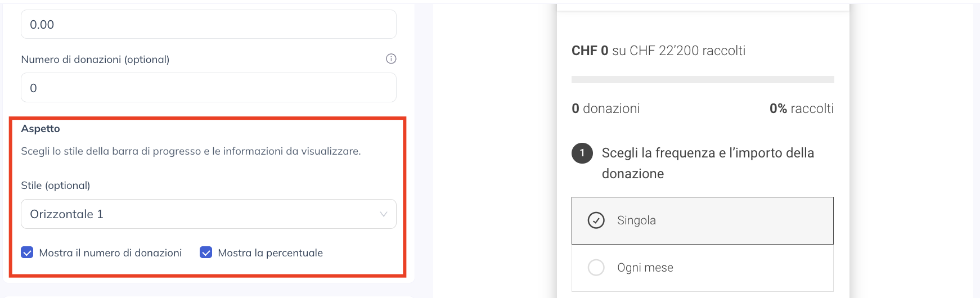The width and height of the screenshot is (980, 298).
Task: Click the step 1 circle badge
Action: 582,153
